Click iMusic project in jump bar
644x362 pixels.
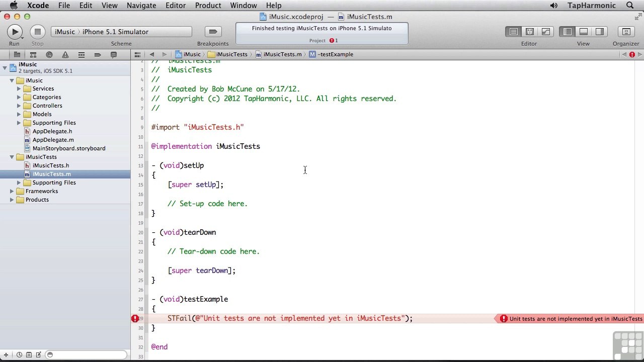(x=188, y=54)
